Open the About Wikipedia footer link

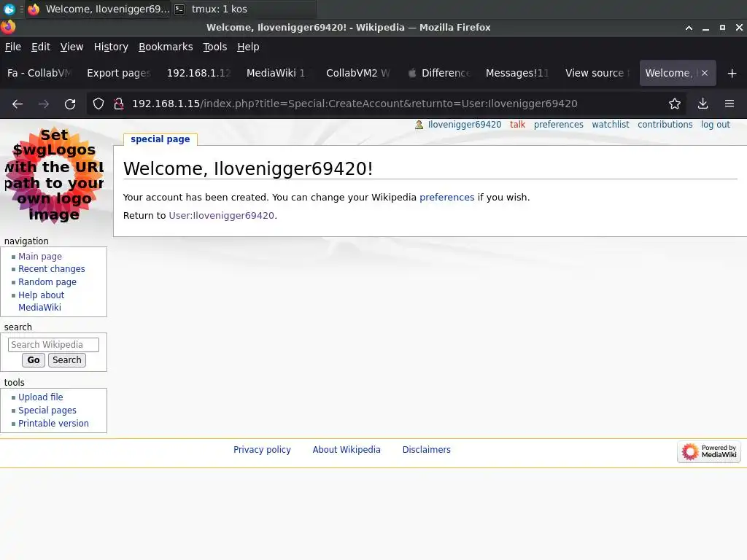(347, 449)
